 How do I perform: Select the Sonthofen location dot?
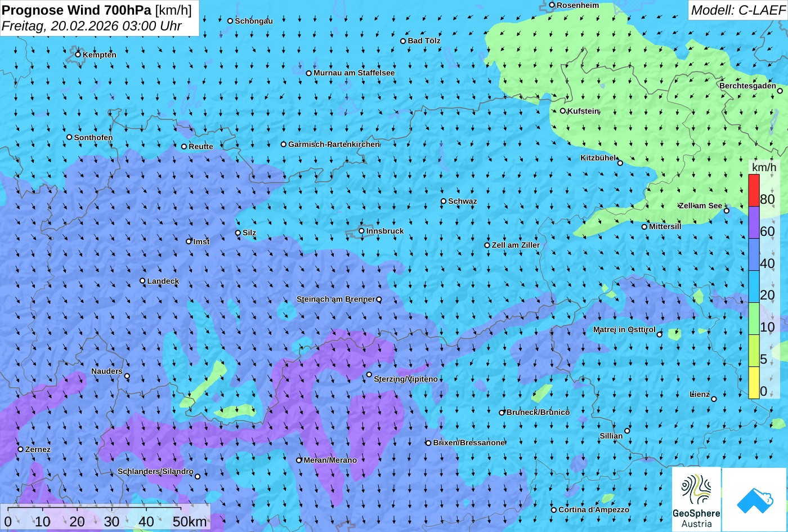point(69,137)
